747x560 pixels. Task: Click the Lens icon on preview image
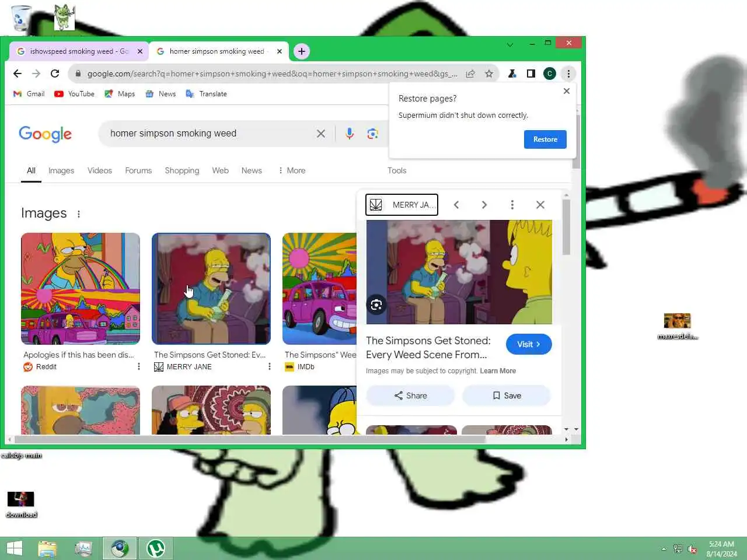[x=376, y=304]
